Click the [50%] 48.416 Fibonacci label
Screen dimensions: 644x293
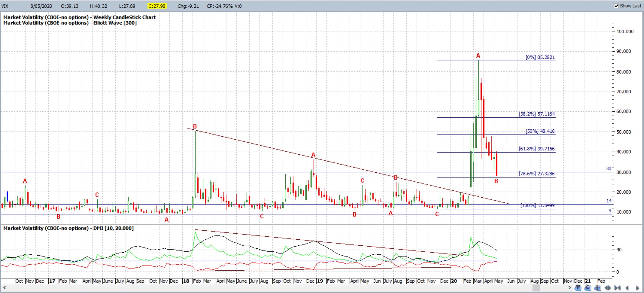pyautogui.click(x=540, y=131)
